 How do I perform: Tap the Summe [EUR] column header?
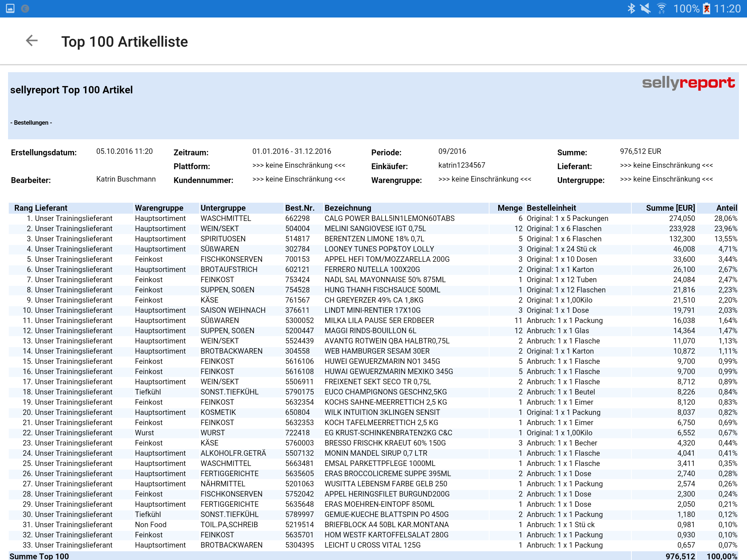tap(670, 208)
